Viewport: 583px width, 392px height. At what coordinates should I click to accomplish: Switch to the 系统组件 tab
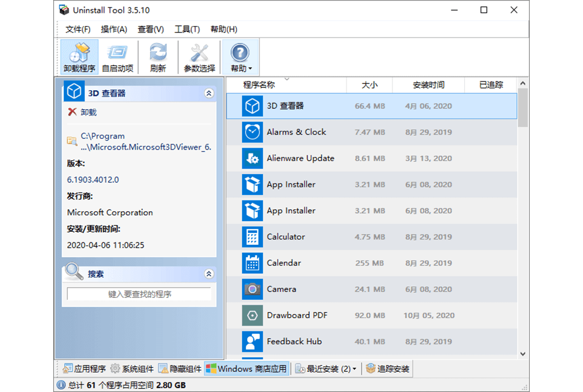[x=132, y=368]
